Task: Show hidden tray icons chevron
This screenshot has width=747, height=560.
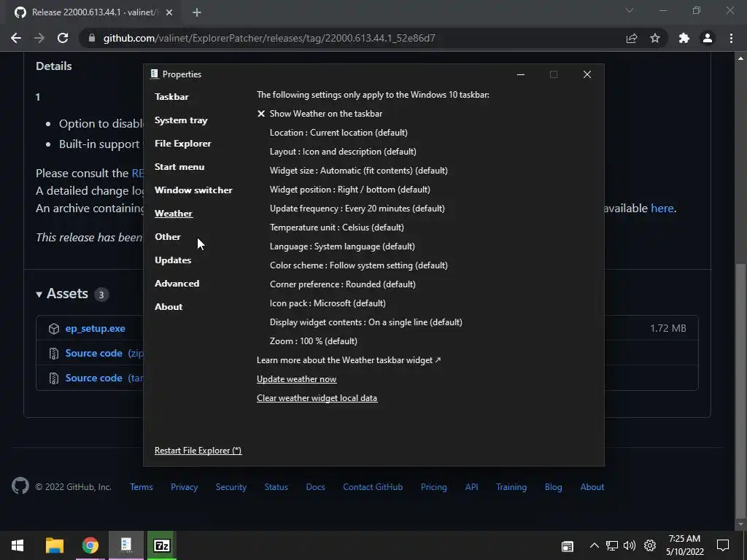Action: coord(594,545)
